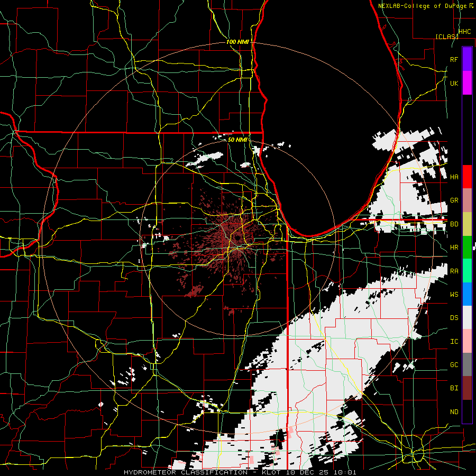Click the "HHC" product code text
Screen dimensions: 476x476
point(464,32)
